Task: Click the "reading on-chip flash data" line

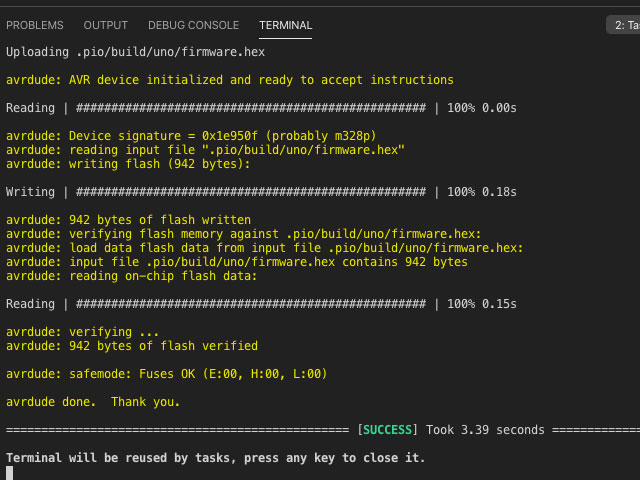Action: [x=131, y=276]
